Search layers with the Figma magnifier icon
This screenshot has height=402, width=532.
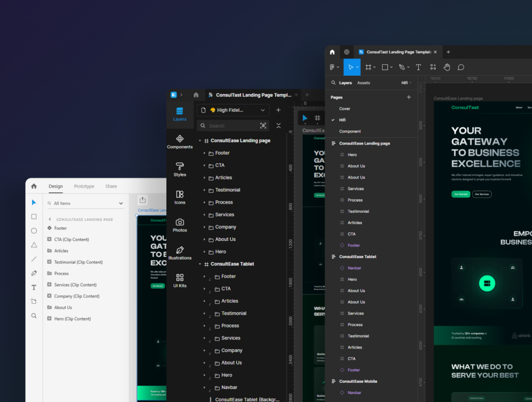(x=333, y=83)
